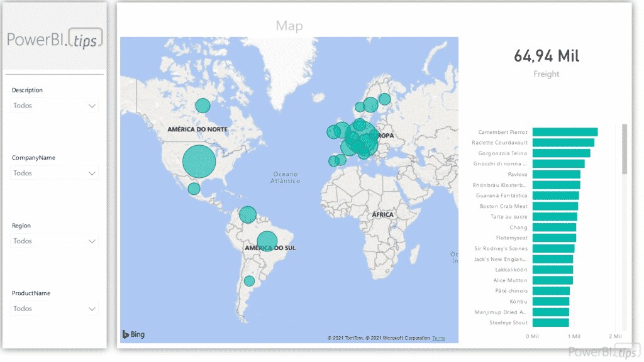Select the Alice Mutton bar
This screenshot has width=644, height=362.
coord(553,280)
